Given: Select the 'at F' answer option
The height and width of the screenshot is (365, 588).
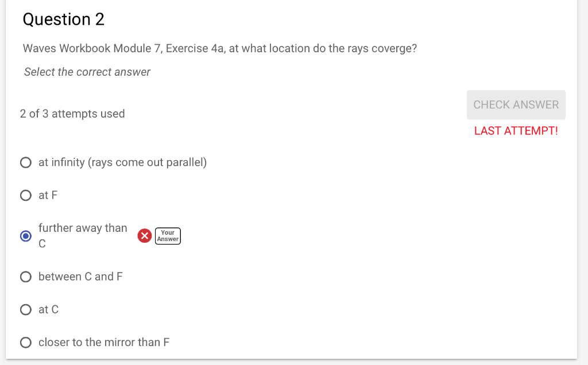Looking at the screenshot, I should tap(25, 195).
